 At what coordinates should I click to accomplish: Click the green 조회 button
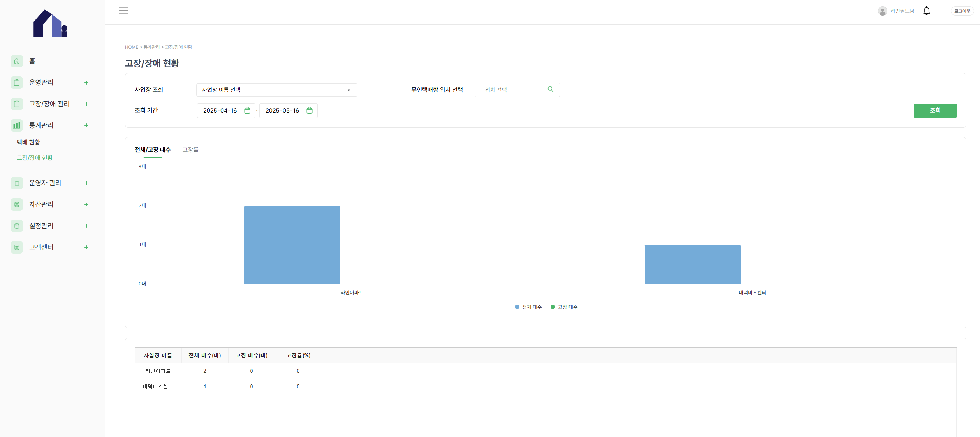[934, 111]
